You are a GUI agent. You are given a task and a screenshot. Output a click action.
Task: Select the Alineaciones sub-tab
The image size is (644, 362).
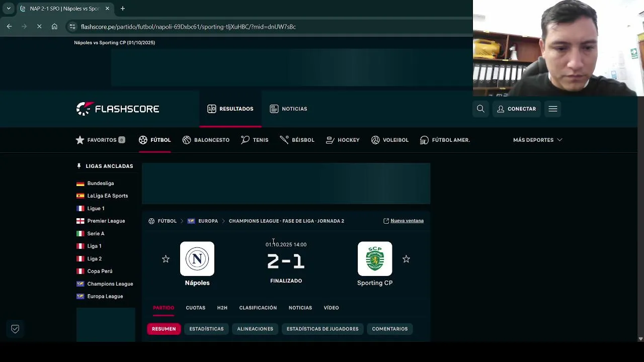point(255,329)
